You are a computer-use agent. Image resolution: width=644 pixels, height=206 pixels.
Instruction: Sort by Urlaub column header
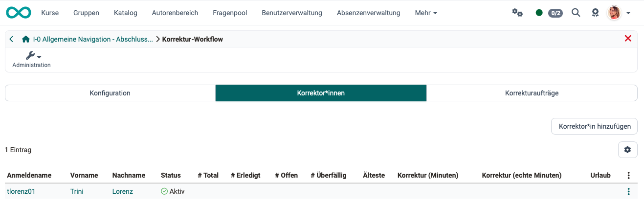(x=600, y=175)
